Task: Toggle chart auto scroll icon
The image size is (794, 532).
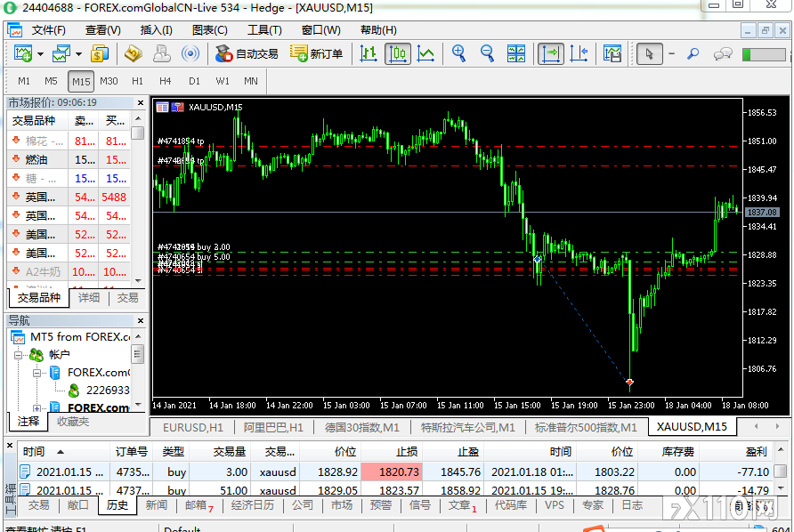Action: point(551,53)
